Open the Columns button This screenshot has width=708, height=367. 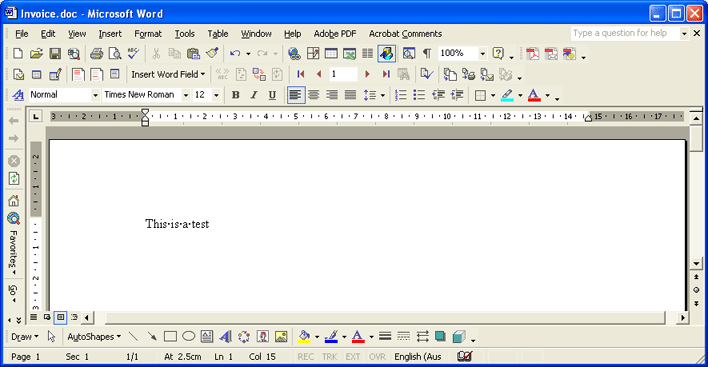[368, 54]
